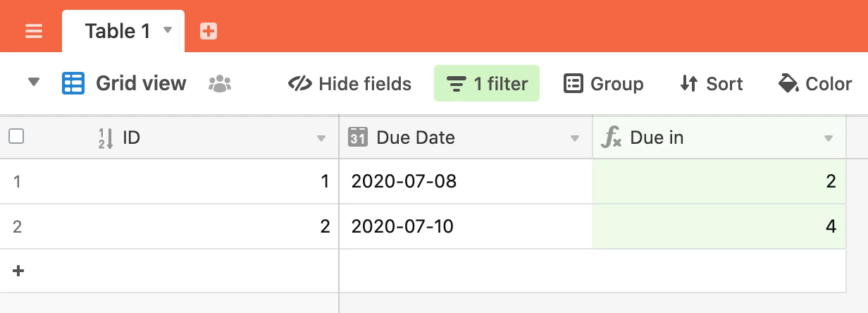The width and height of the screenshot is (868, 313).
Task: Click the Sort button
Action: click(x=711, y=84)
